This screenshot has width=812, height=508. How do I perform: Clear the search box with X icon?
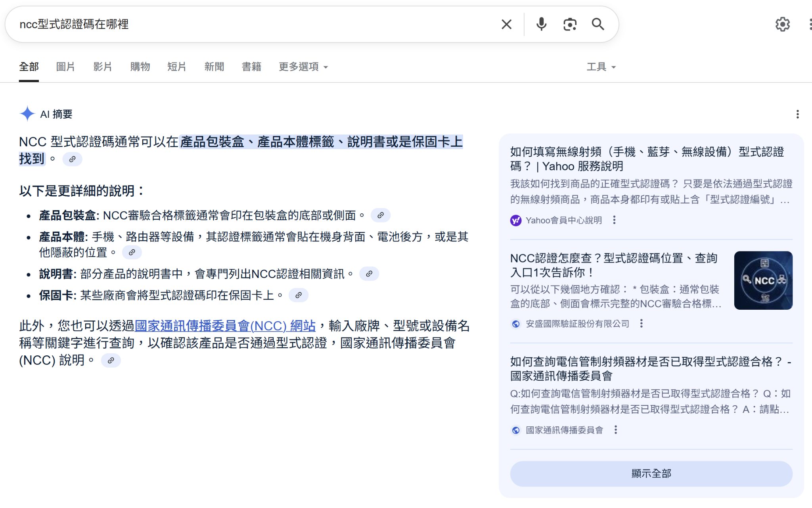click(506, 24)
